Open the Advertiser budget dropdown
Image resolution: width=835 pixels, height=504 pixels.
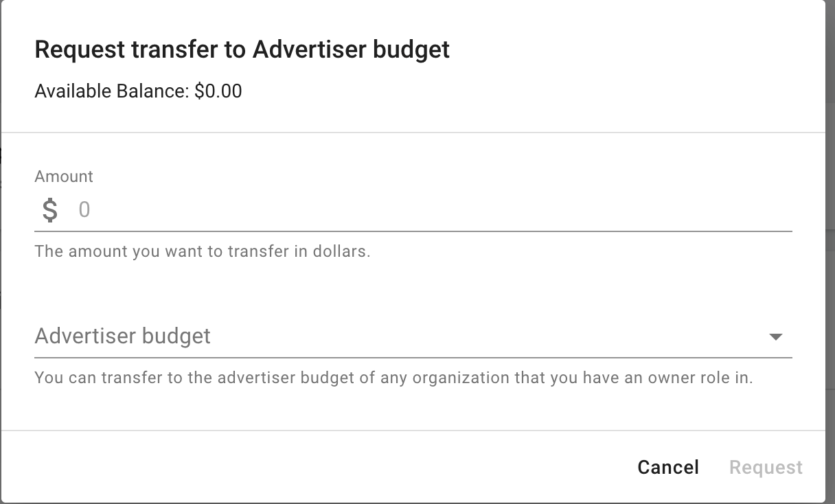tap(412, 336)
